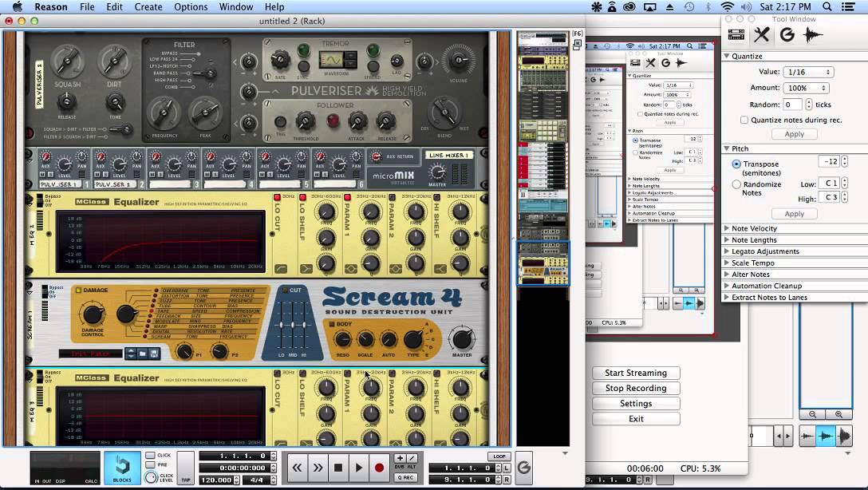The image size is (868, 490).
Task: Click the Start Streaming button
Action: point(636,373)
